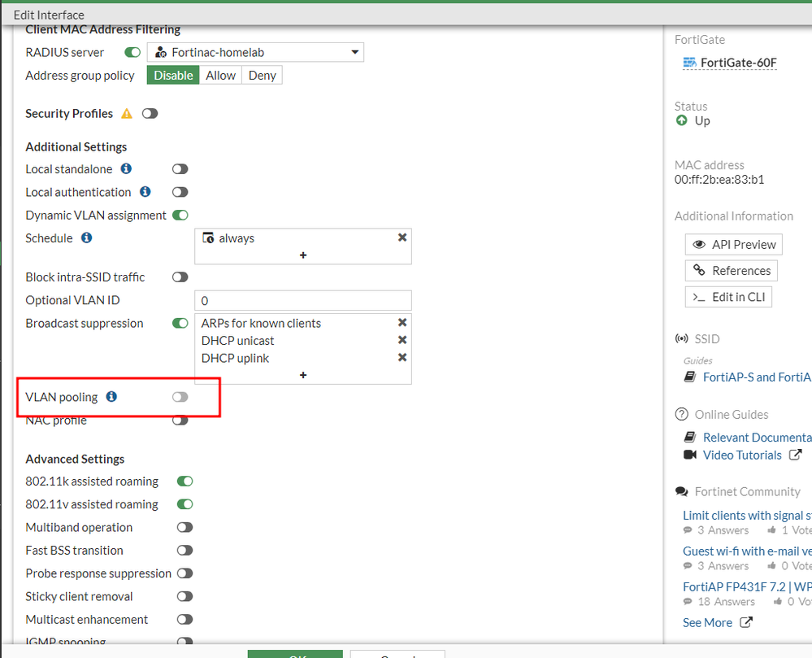The image size is (812, 658).
Task: Toggle the RADIUS server switch
Action: (132, 52)
